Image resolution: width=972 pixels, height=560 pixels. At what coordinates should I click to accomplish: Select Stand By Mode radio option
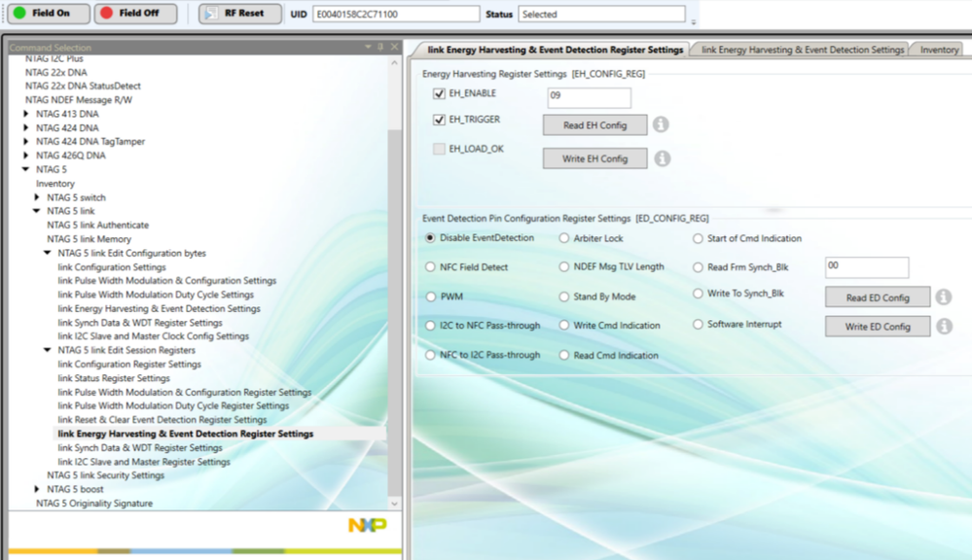[x=564, y=297]
